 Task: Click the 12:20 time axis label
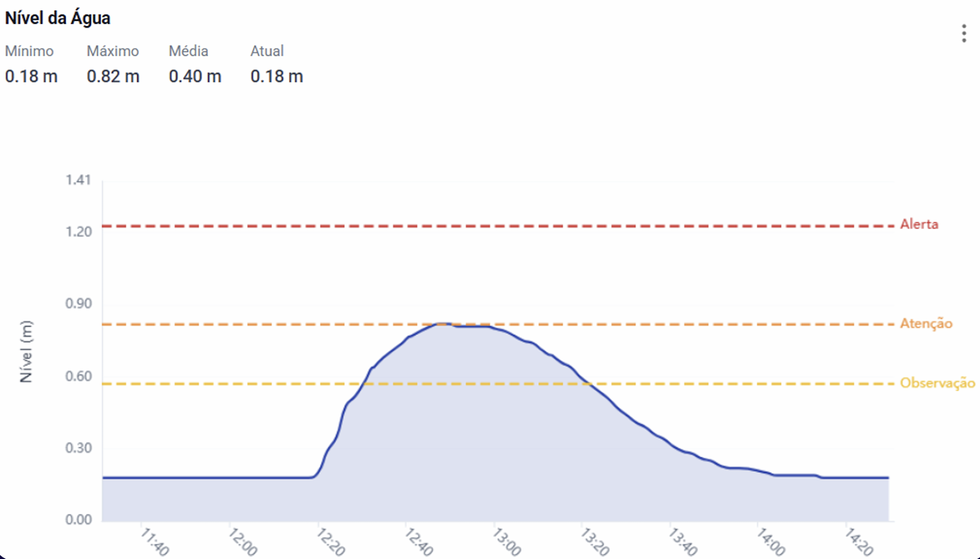click(331, 542)
